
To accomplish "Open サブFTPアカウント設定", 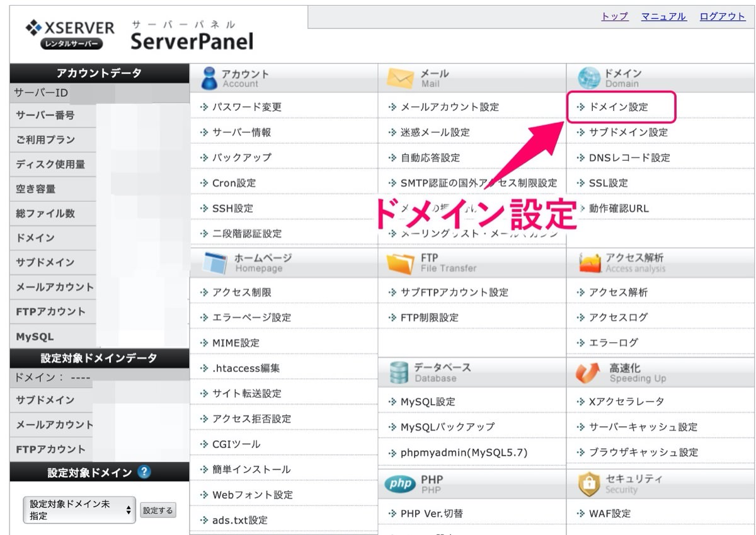I will click(454, 292).
